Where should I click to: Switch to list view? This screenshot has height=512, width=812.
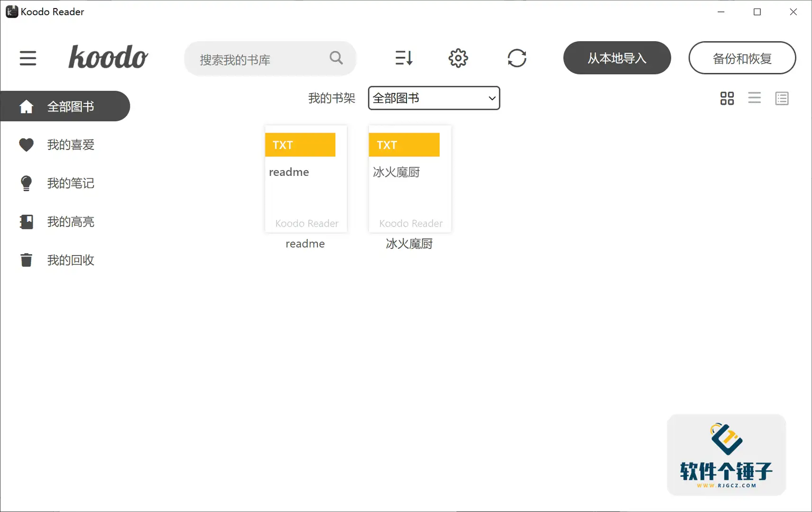(754, 98)
